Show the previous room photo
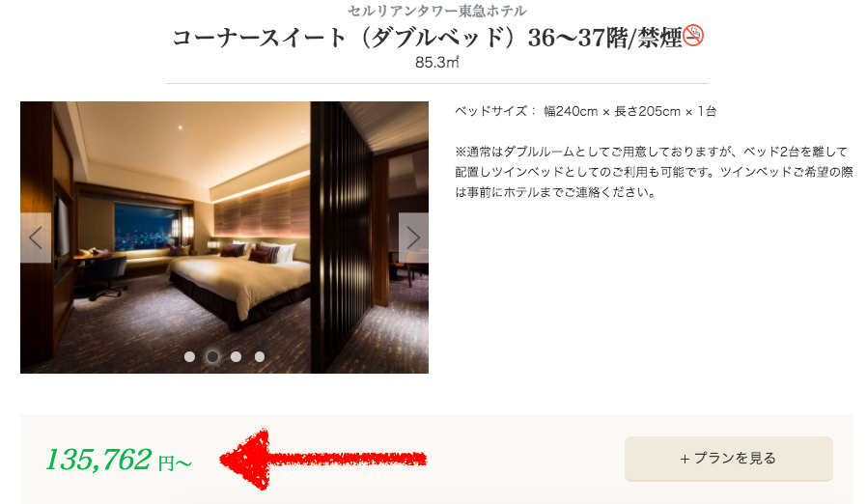 coord(36,238)
